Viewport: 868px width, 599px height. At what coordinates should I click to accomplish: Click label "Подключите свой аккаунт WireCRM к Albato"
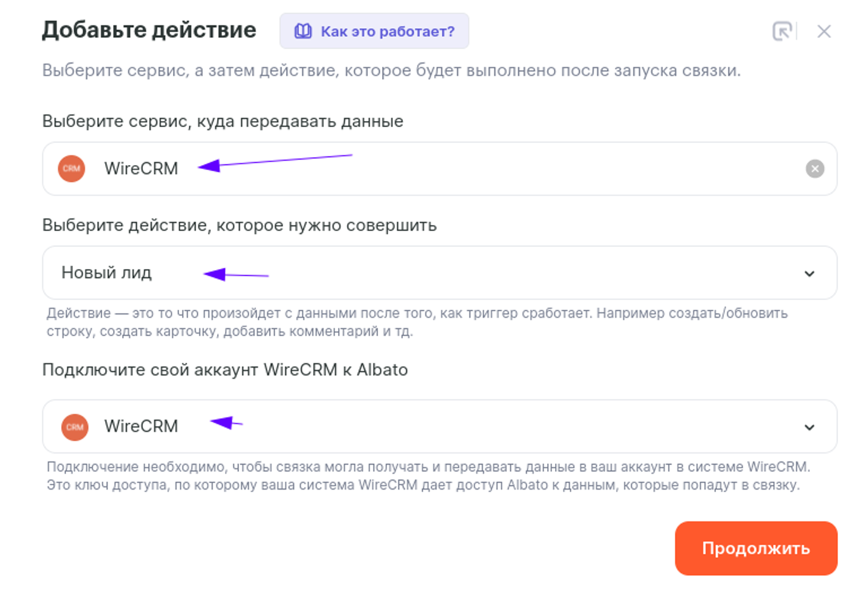[x=224, y=370]
